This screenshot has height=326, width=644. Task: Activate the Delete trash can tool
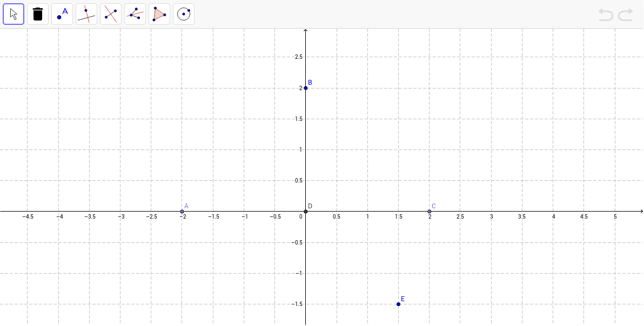point(38,15)
